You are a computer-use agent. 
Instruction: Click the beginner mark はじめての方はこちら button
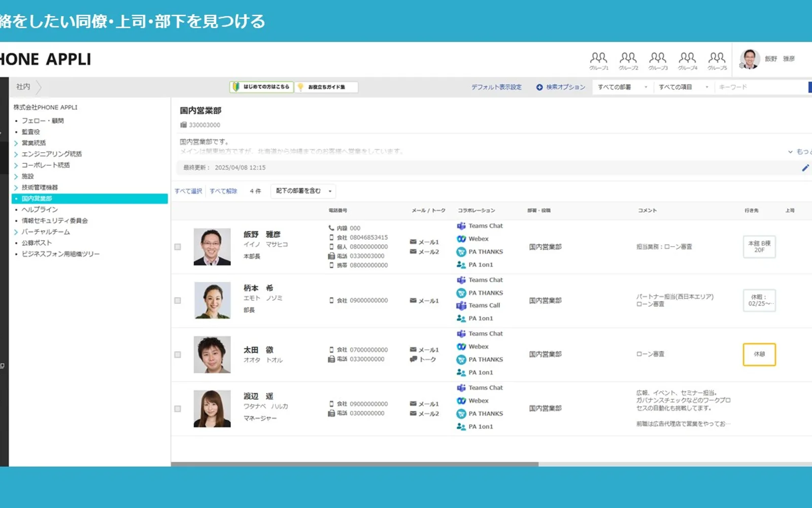[x=261, y=87]
